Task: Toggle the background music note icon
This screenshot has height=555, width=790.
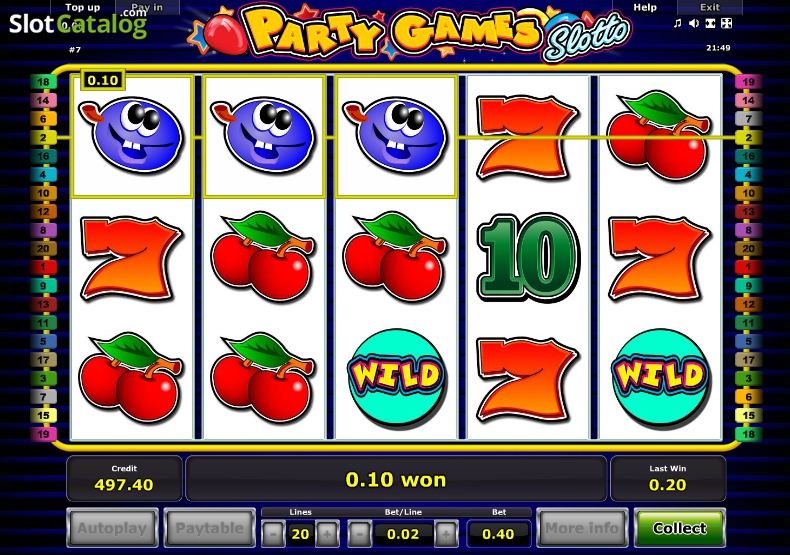Action: 678,23
